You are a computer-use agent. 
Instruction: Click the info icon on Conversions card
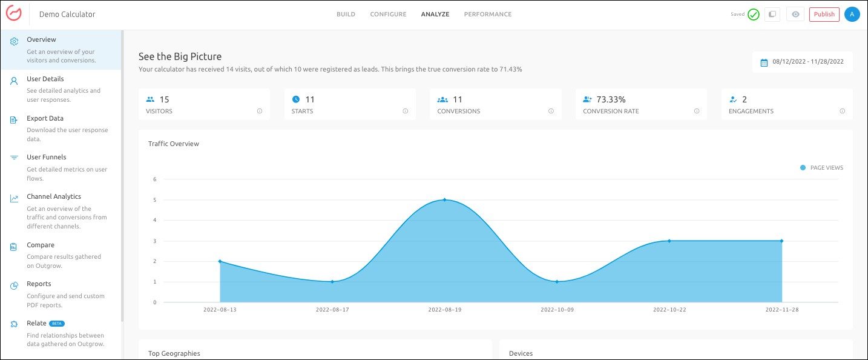(551, 111)
